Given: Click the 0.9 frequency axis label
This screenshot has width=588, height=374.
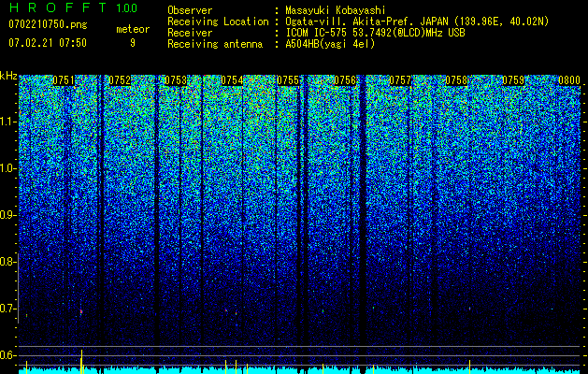Looking at the screenshot, I should (7, 215).
